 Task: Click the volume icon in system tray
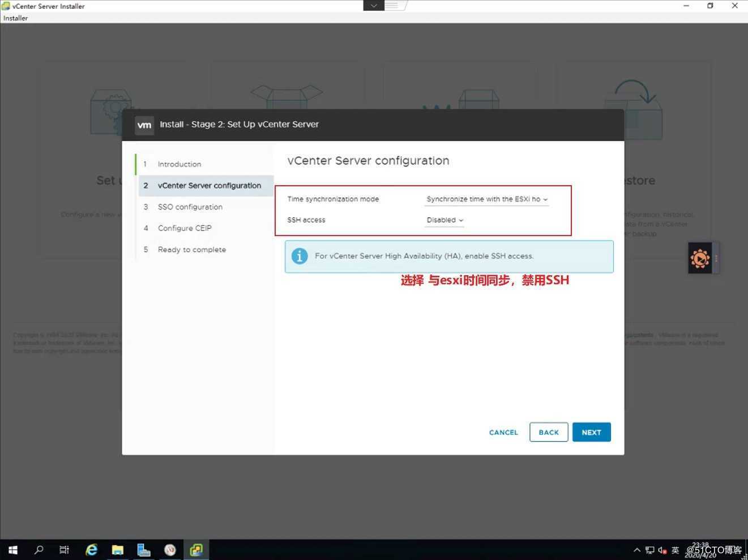pos(662,550)
